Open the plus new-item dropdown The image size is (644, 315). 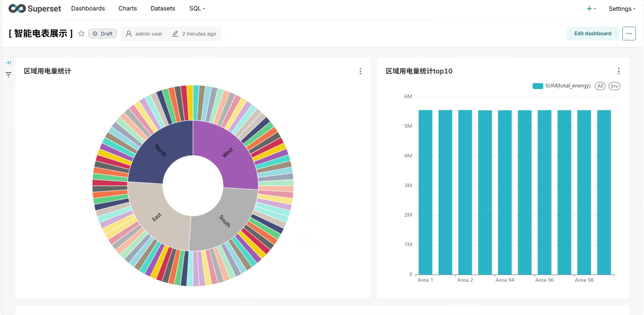coord(591,8)
